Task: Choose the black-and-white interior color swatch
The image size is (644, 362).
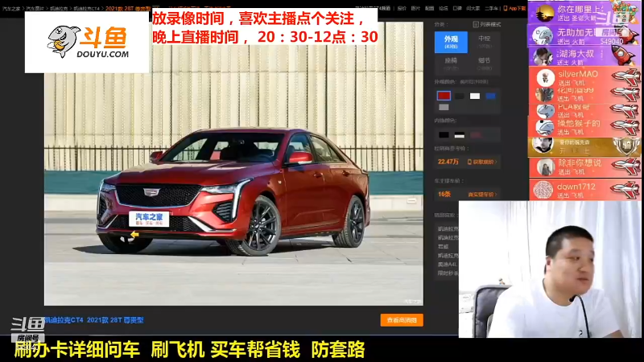Action: [459, 134]
